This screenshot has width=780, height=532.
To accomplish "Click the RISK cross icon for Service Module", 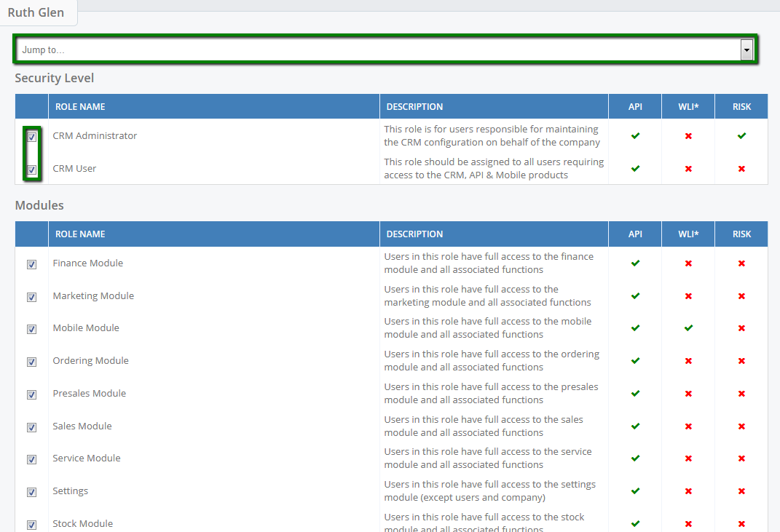I will coord(741,458).
